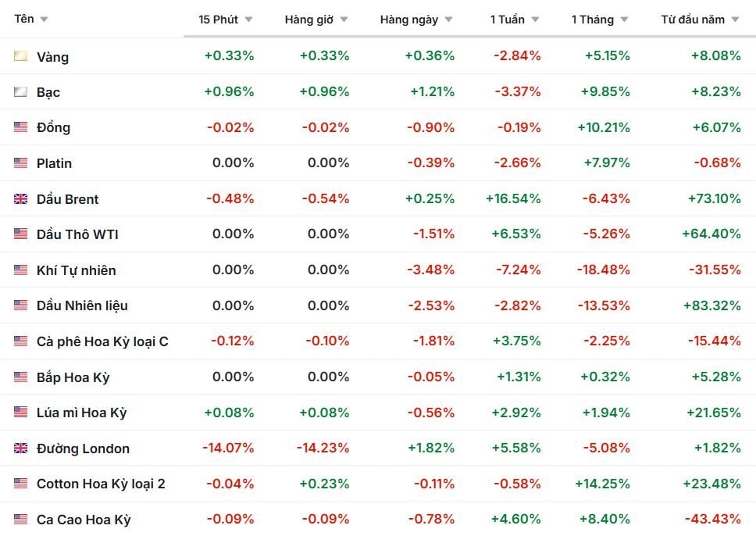Click Dầu Nhiên liệu year-to-date value +83.32%

[x=711, y=306]
